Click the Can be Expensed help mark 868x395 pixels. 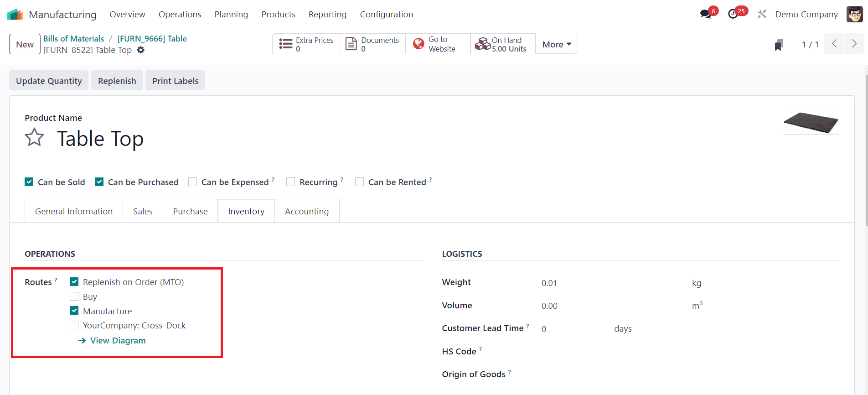pos(273,180)
